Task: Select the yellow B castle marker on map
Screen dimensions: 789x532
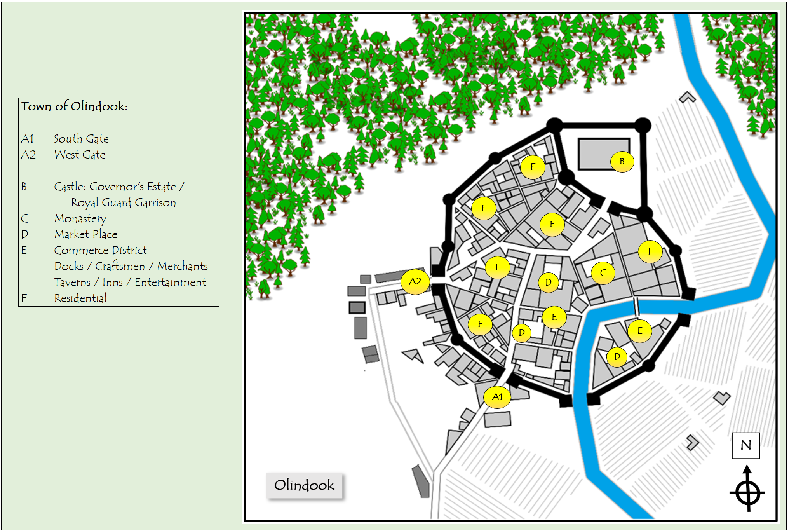Action: click(622, 161)
